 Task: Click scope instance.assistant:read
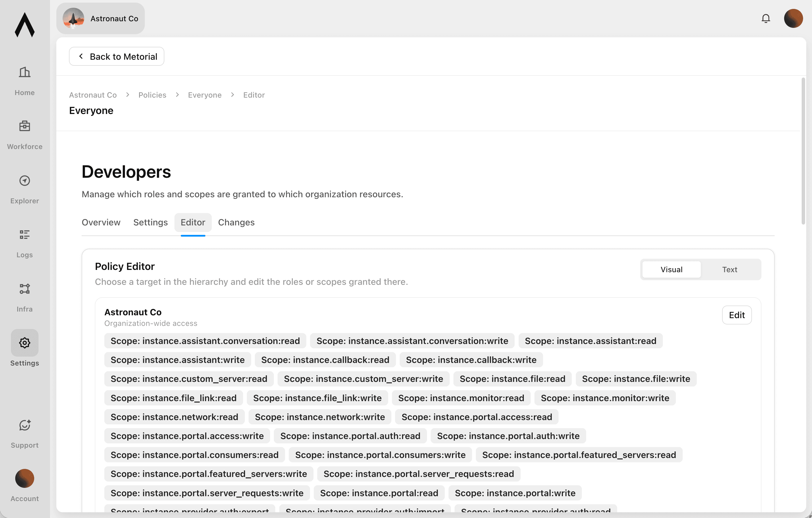590,341
